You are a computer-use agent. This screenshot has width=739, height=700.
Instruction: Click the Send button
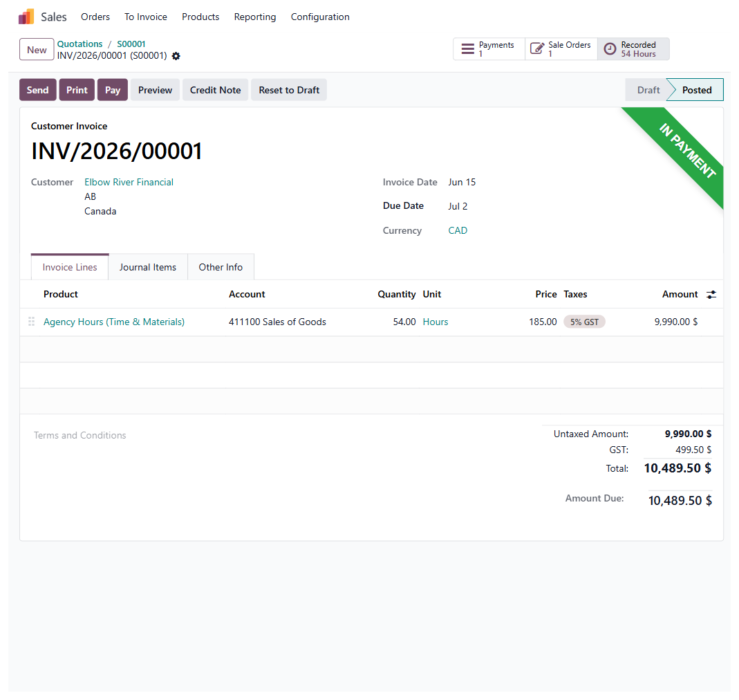pyautogui.click(x=38, y=90)
